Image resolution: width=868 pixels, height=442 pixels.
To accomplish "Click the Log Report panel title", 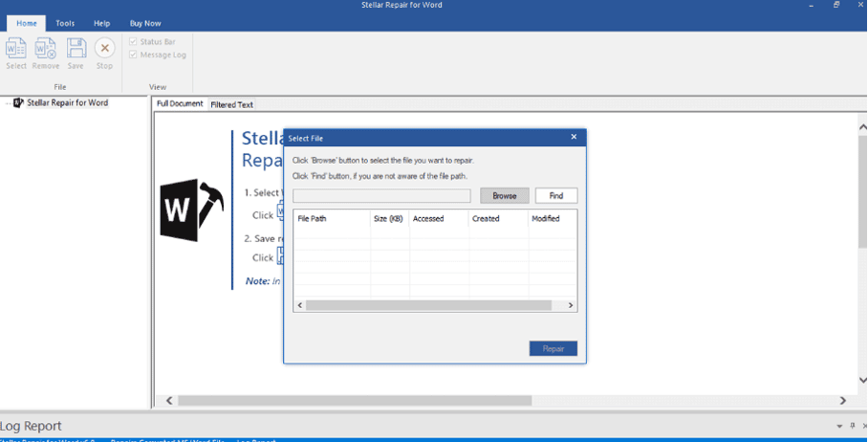I will 31,426.
